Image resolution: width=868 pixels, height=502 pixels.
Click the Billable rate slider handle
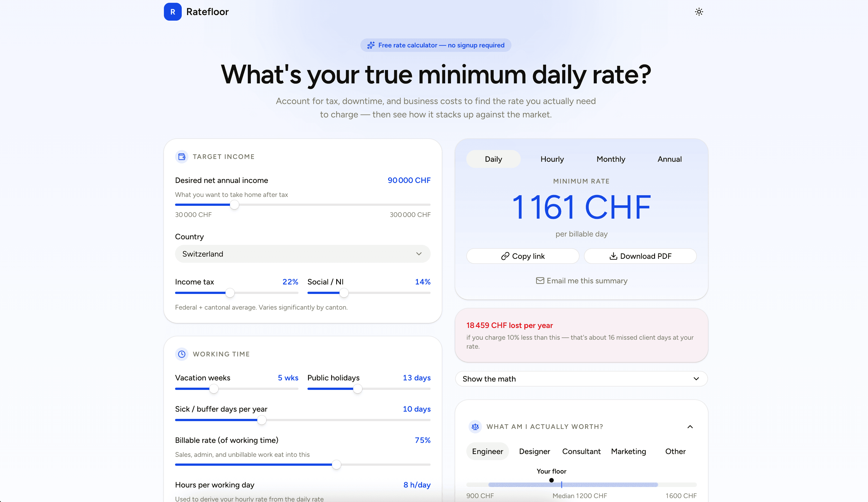click(336, 464)
